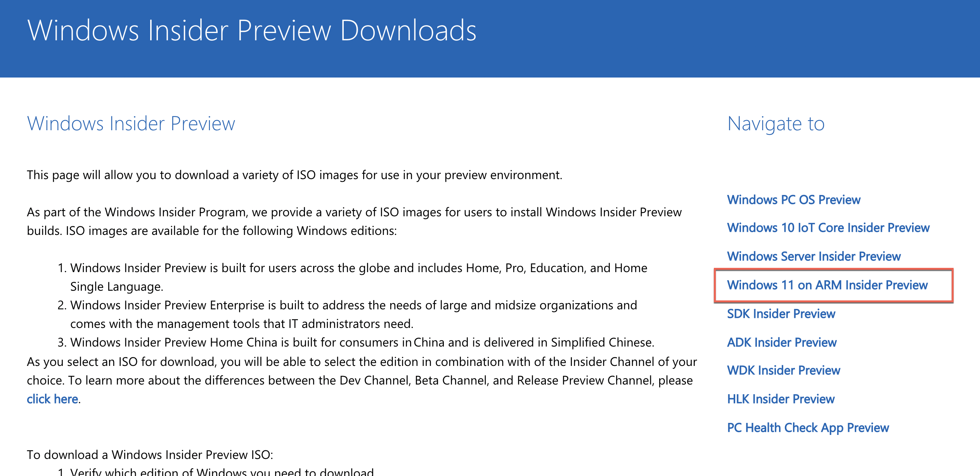Click the ISO images introduction sentence
Screen dimensions: 980x476
click(294, 175)
